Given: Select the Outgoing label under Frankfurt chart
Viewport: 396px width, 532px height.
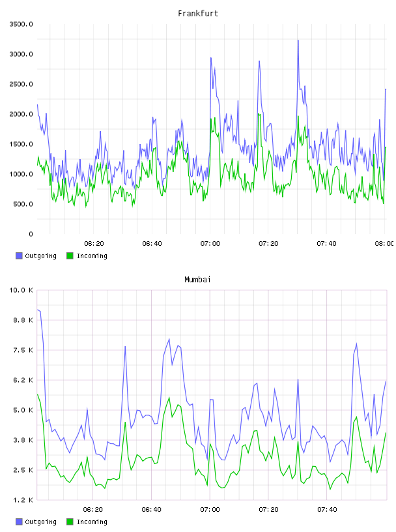Looking at the screenshot, I should point(40,256).
